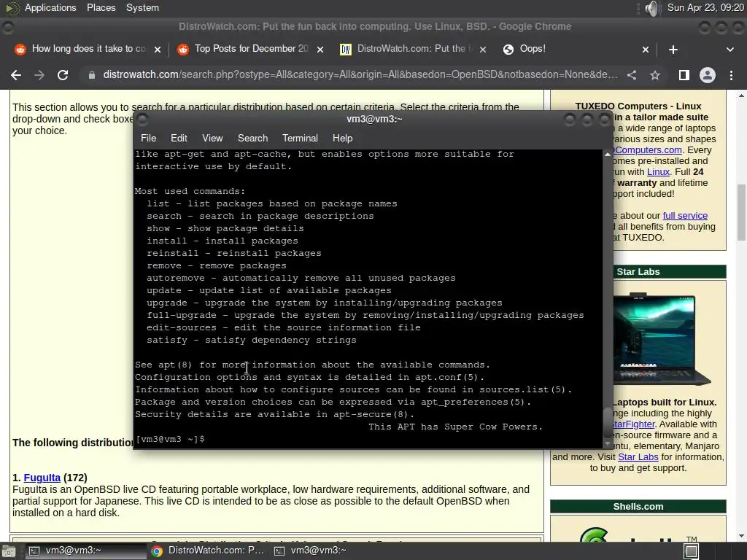Viewport: 747px width, 560px height.
Task: Close the DistroWatch.com tab
Action: (x=483, y=50)
